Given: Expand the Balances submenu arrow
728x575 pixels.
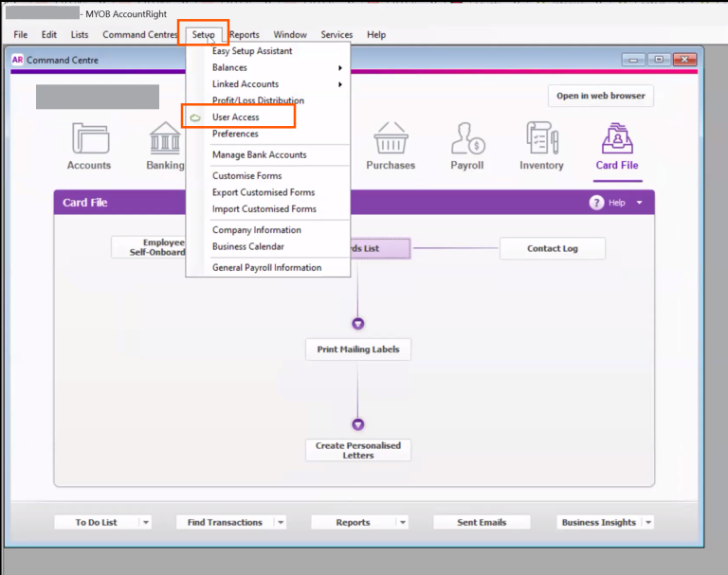Looking at the screenshot, I should click(340, 68).
